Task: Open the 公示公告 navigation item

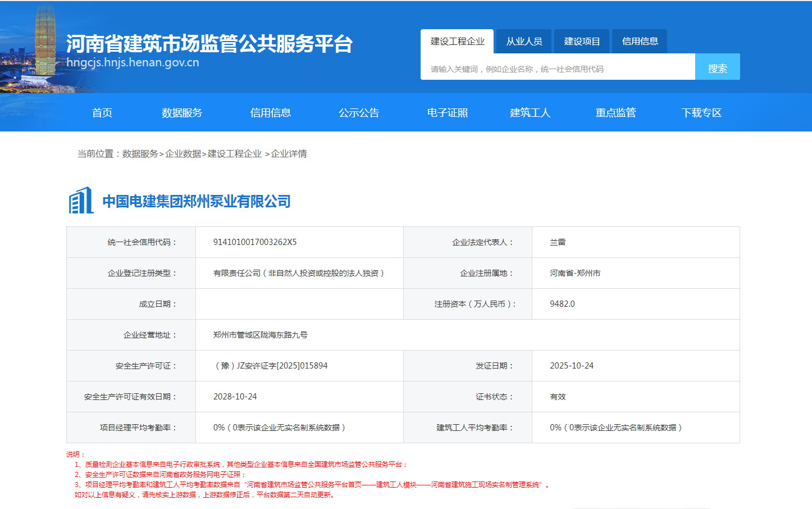Action: click(x=359, y=113)
